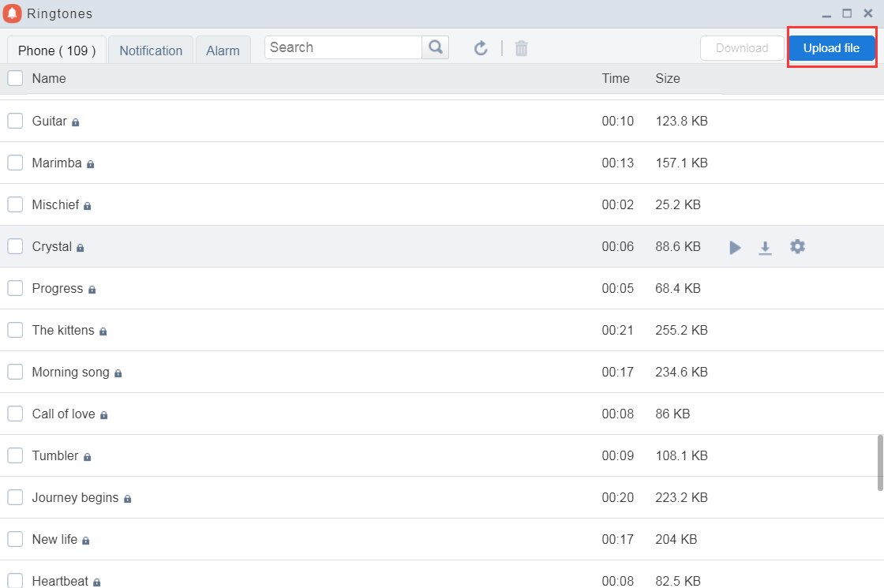Click the Download button
884x588 pixels.
click(742, 48)
